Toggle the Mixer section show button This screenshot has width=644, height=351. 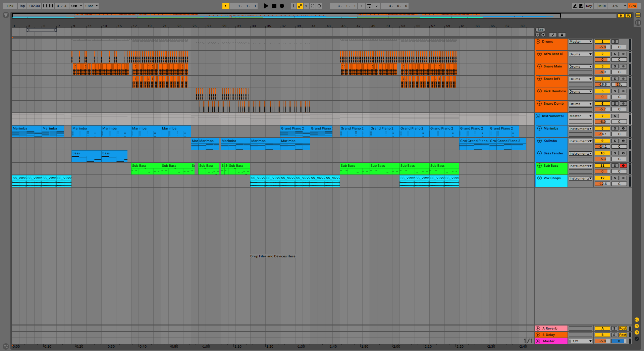click(637, 333)
